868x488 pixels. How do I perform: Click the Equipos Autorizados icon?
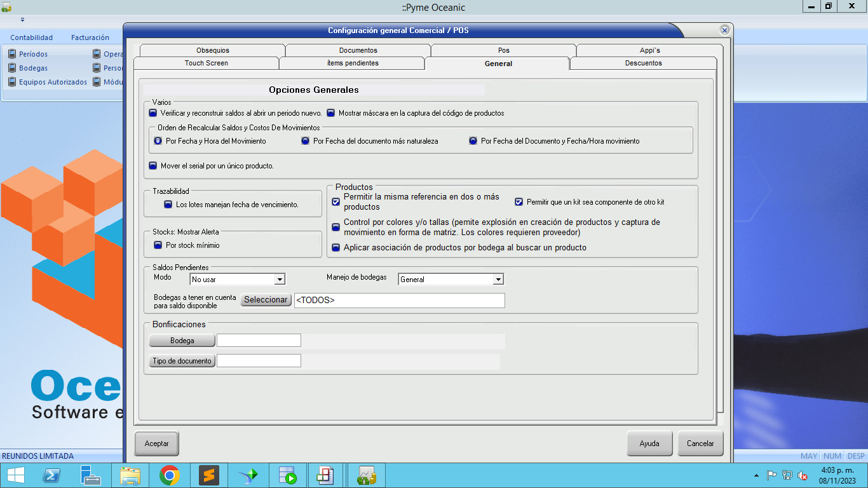(x=12, y=82)
